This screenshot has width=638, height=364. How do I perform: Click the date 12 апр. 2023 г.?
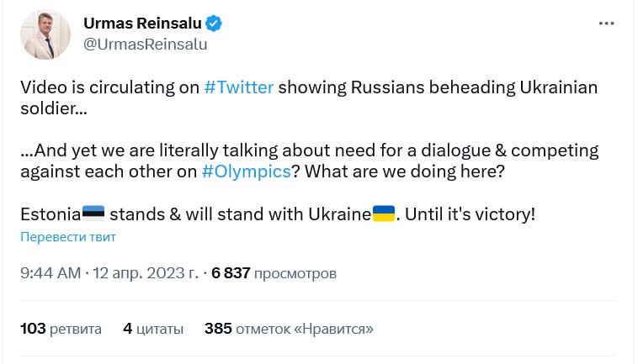point(147,273)
